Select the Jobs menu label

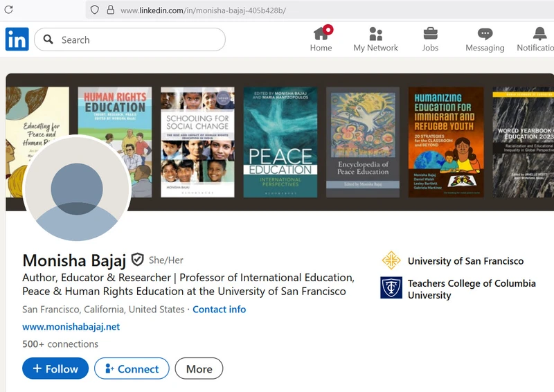[430, 48]
